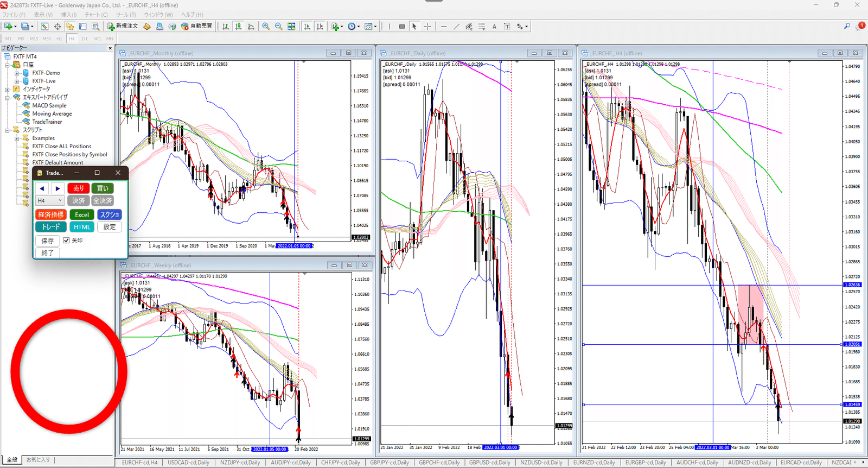This screenshot has height=468, width=868.
Task: Open the MetaEditor book icon
Action: (147, 26)
